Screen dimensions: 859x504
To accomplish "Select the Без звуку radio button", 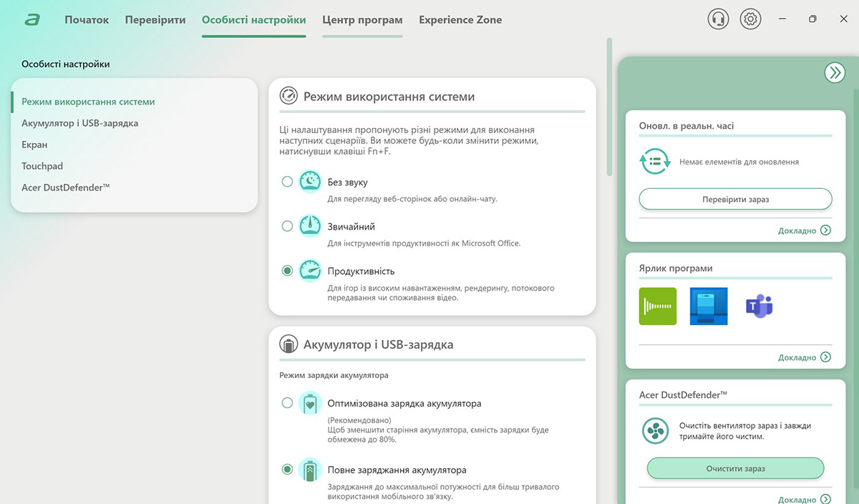I will (287, 182).
